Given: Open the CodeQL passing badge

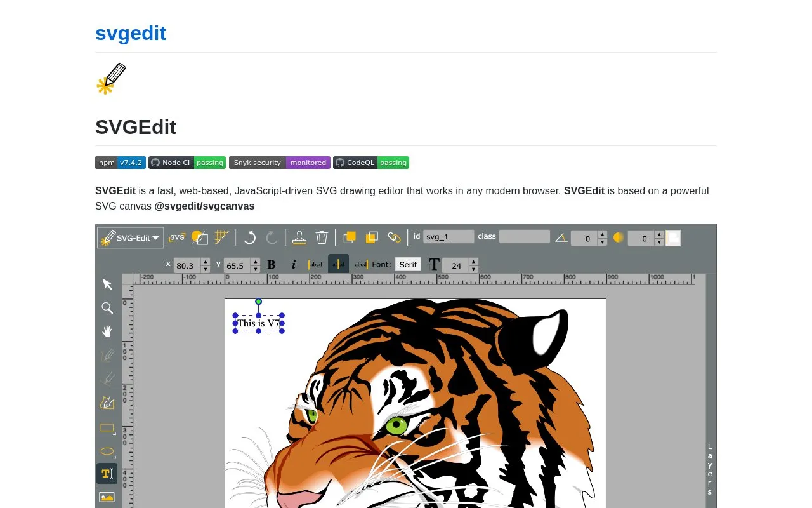Looking at the screenshot, I should pyautogui.click(x=371, y=163).
